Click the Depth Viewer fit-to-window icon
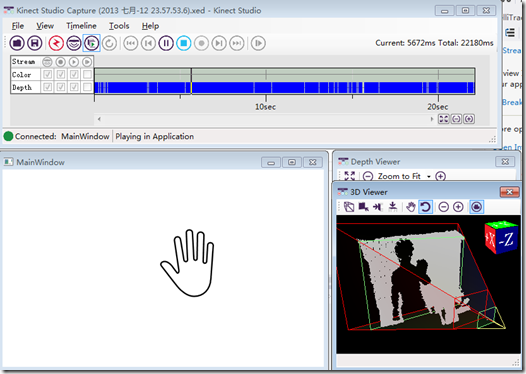Image resolution: width=526 pixels, height=374 pixels. [350, 176]
